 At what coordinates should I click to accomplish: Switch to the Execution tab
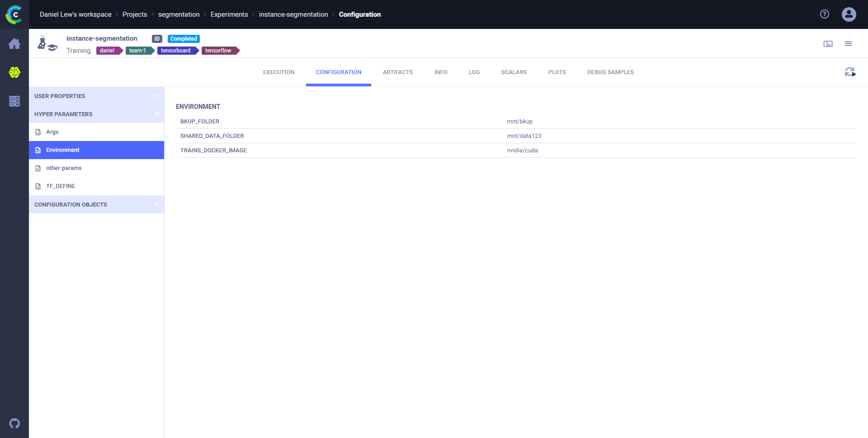point(278,72)
